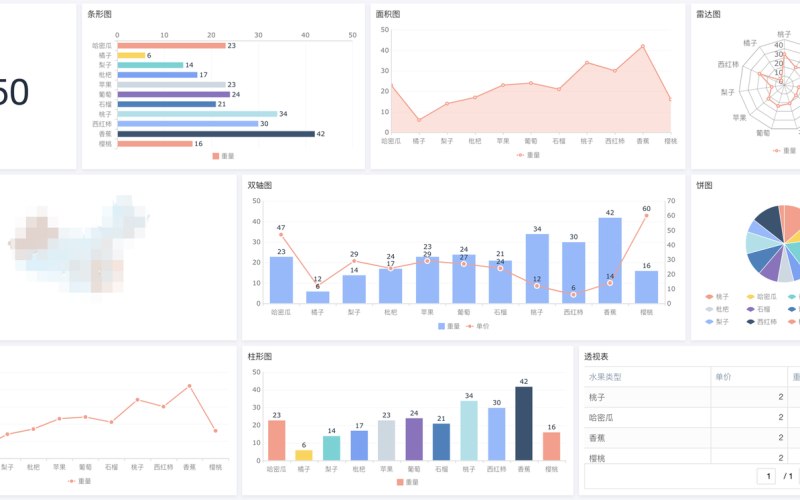This screenshot has height=500, width=800.
Task: Toggle 重量 legend of the bottom-left line chart
Action: (80, 481)
